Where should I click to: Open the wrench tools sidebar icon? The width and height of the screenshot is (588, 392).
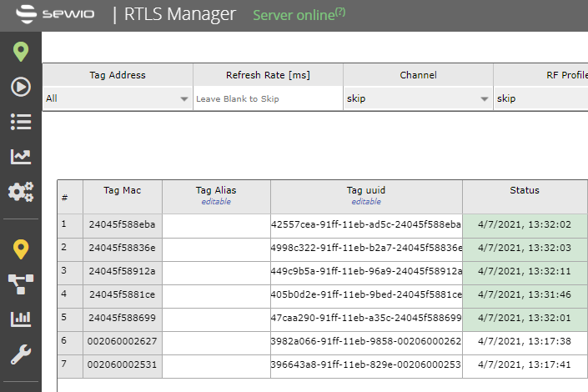pyautogui.click(x=20, y=354)
